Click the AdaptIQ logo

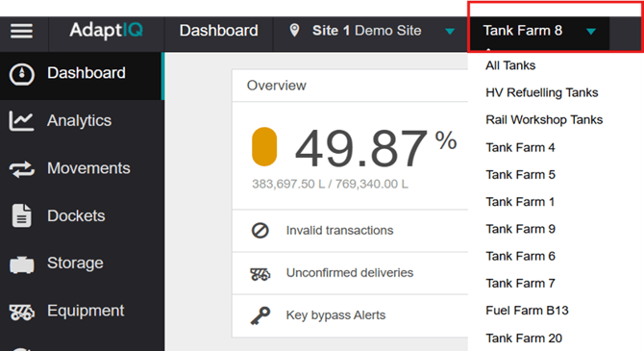coord(107,31)
